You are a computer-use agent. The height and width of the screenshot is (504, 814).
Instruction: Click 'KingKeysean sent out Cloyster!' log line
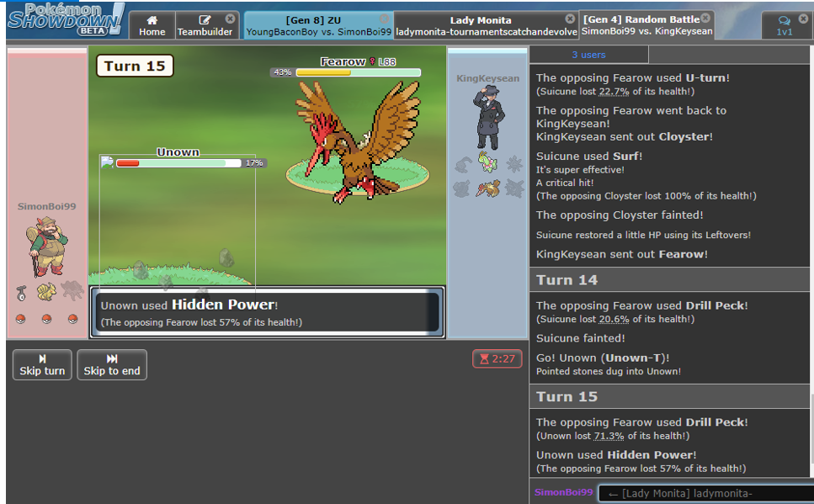(x=625, y=136)
